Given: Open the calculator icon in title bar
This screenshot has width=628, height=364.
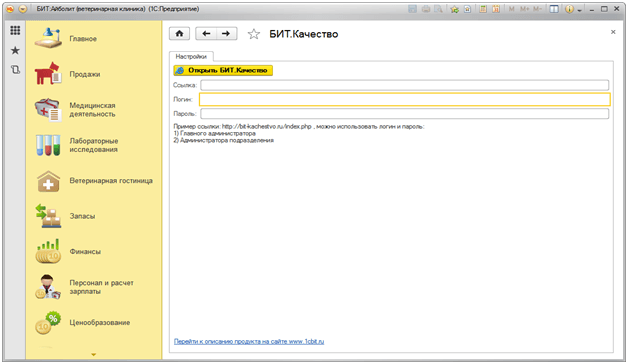Looking at the screenshot, I should tap(483, 9).
